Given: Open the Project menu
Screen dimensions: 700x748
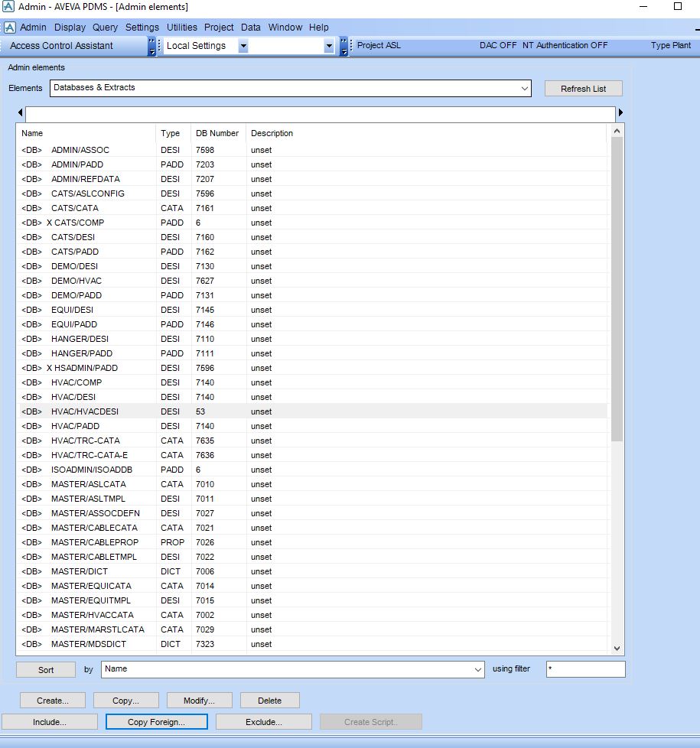Looking at the screenshot, I should pos(219,28).
